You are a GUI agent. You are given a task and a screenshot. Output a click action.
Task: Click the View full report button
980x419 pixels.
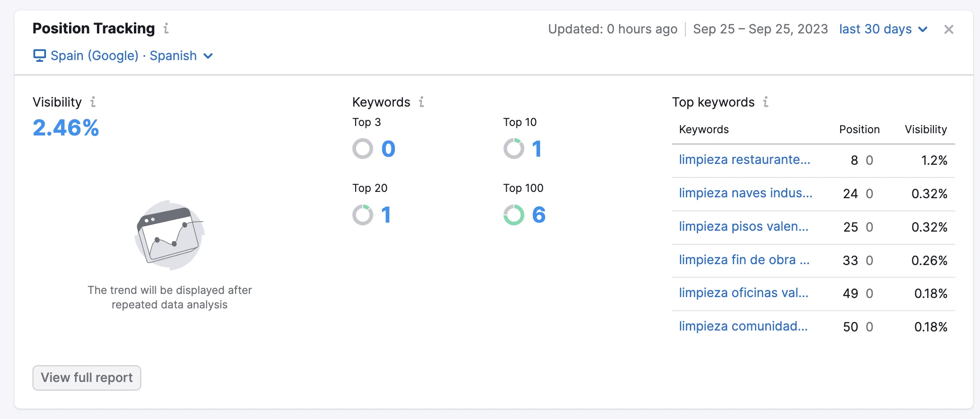[87, 377]
